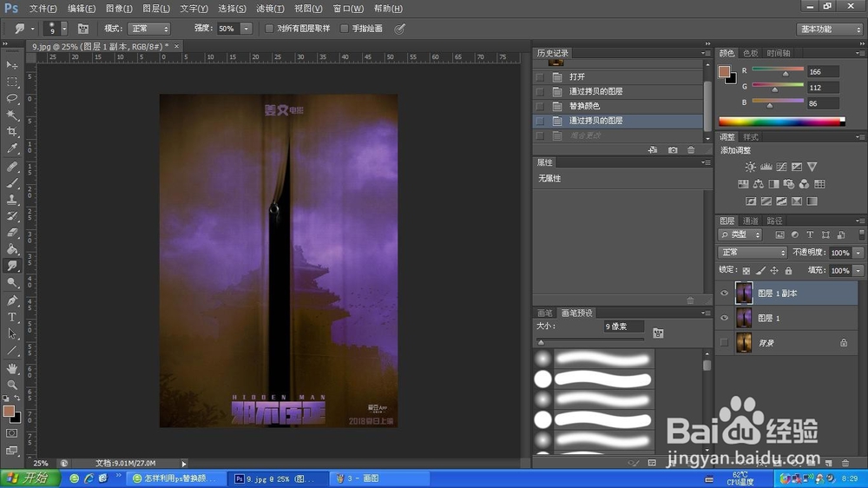
Task: Select the Magic Wand tool
Action: click(11, 115)
